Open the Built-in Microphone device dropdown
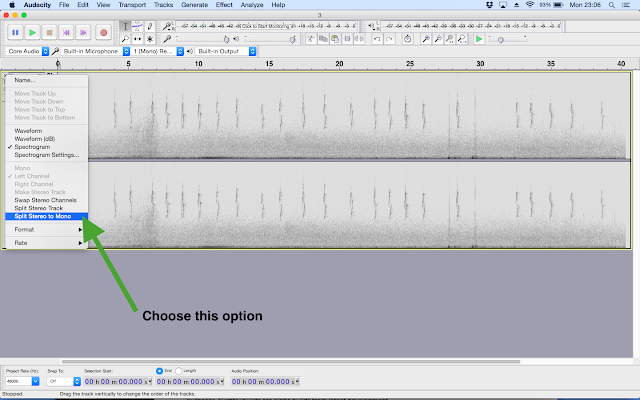 pos(95,51)
